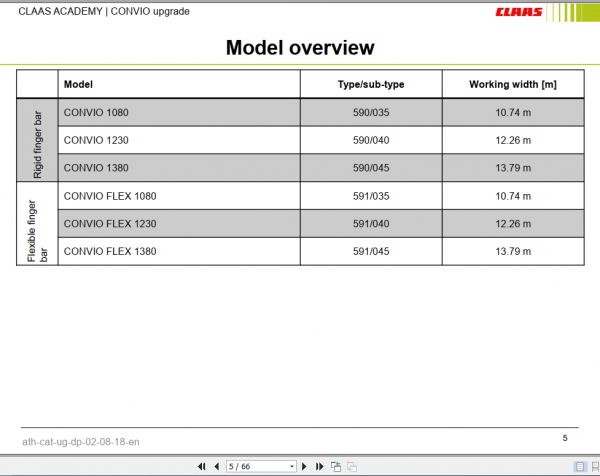Click 12.26 m width for CONVIO 1230

(513, 140)
